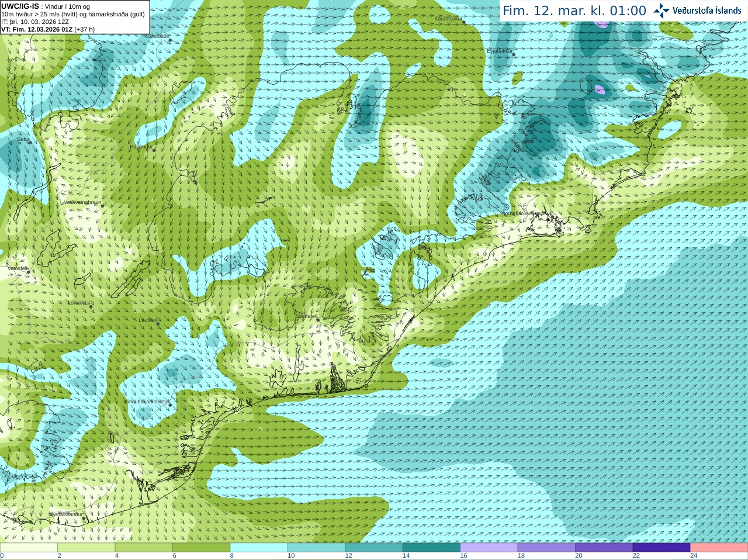Screen dimensions: 748x560
Task: Click the 0–2 m/s legend swatch
Action: (x=29, y=548)
